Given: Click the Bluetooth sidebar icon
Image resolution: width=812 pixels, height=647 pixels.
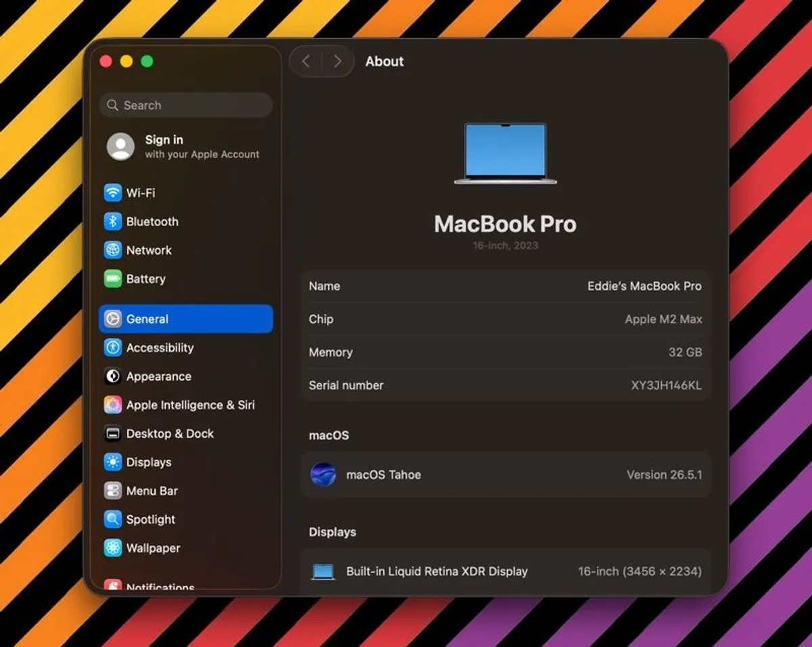Looking at the screenshot, I should [x=112, y=221].
